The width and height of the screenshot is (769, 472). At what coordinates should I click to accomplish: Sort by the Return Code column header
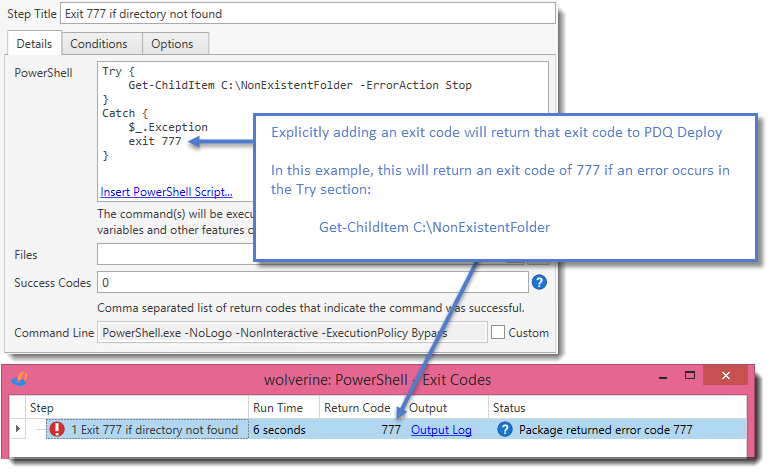362,408
